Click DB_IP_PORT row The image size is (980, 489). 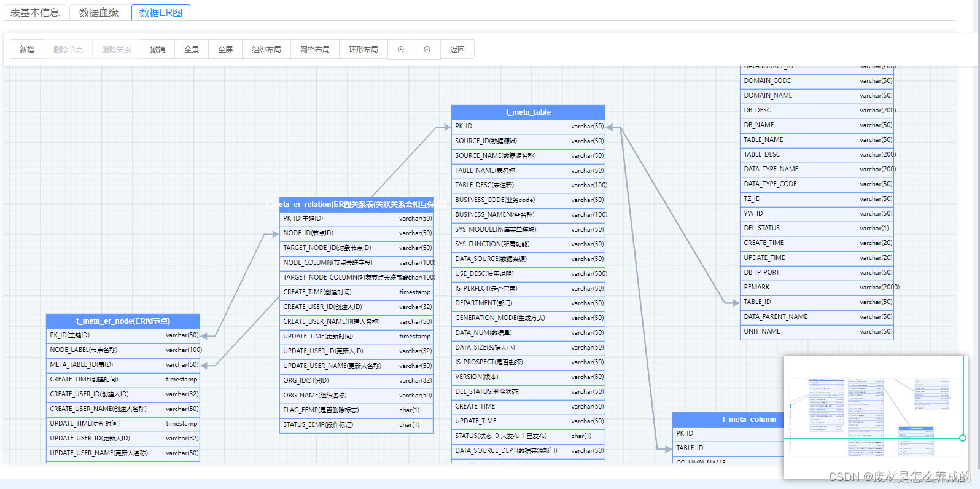(817, 273)
